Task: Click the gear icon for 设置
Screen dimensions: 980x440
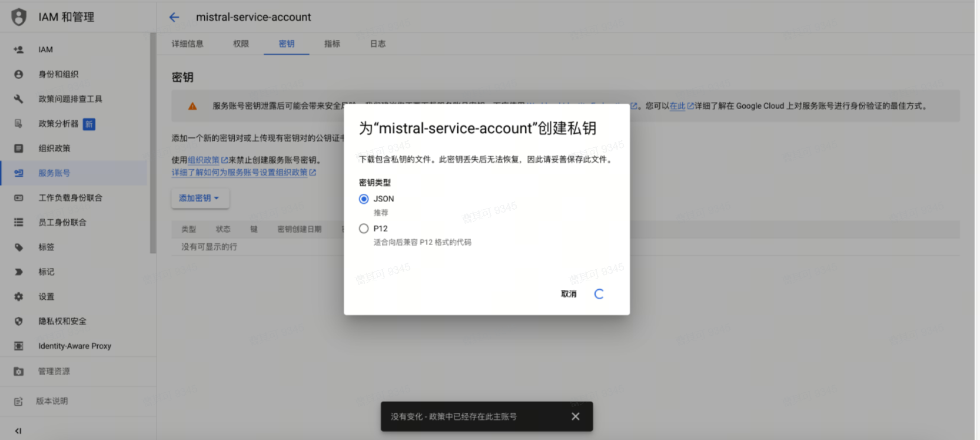Action: coord(19,297)
